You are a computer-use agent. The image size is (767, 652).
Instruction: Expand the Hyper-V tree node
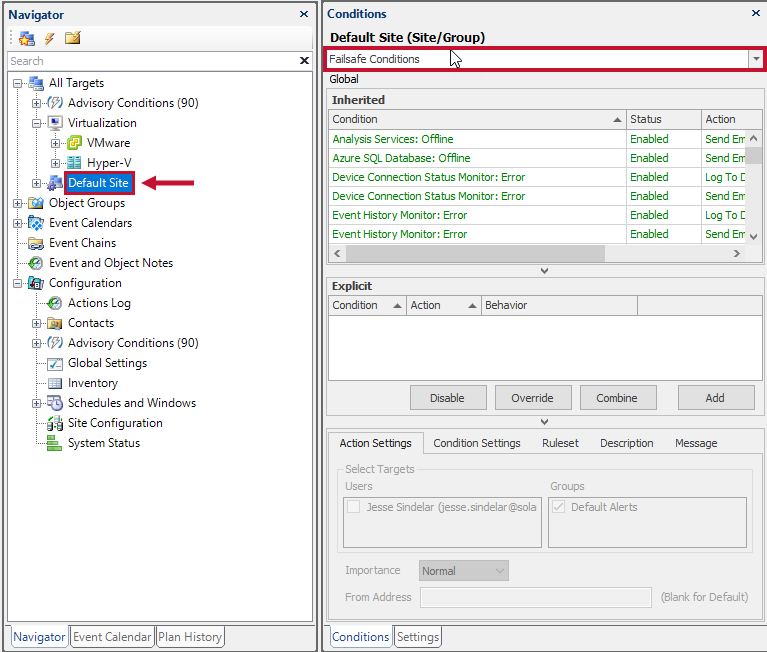[x=56, y=163]
